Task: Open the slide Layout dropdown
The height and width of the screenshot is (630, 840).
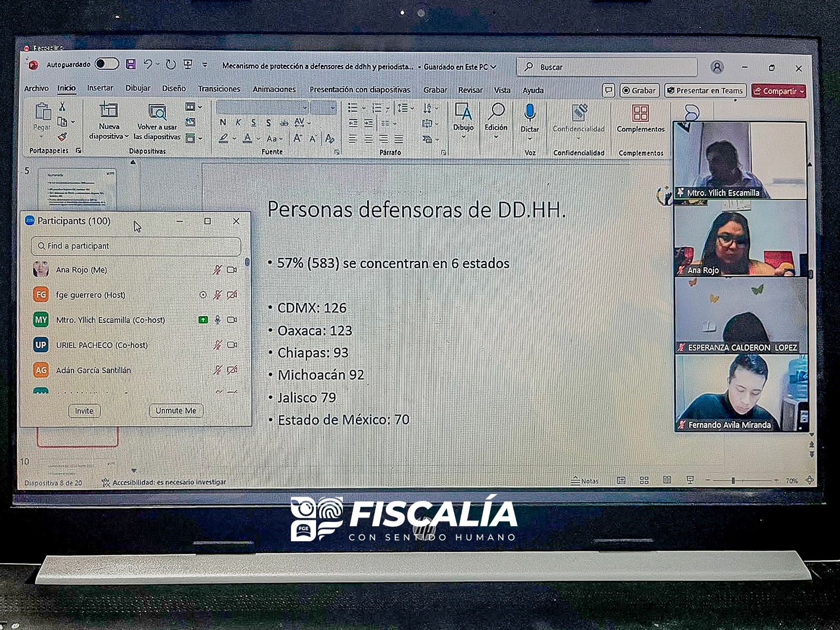Action: pyautogui.click(x=194, y=107)
